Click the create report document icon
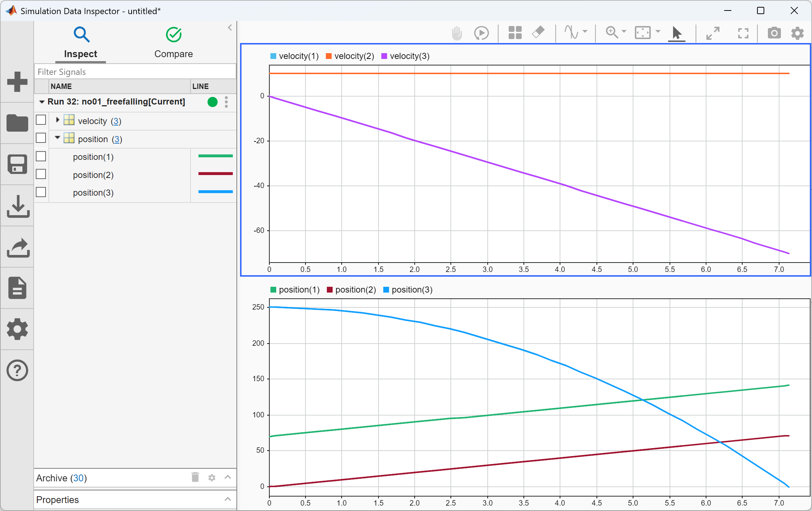Viewport: 812px width, 511px height. point(17,288)
